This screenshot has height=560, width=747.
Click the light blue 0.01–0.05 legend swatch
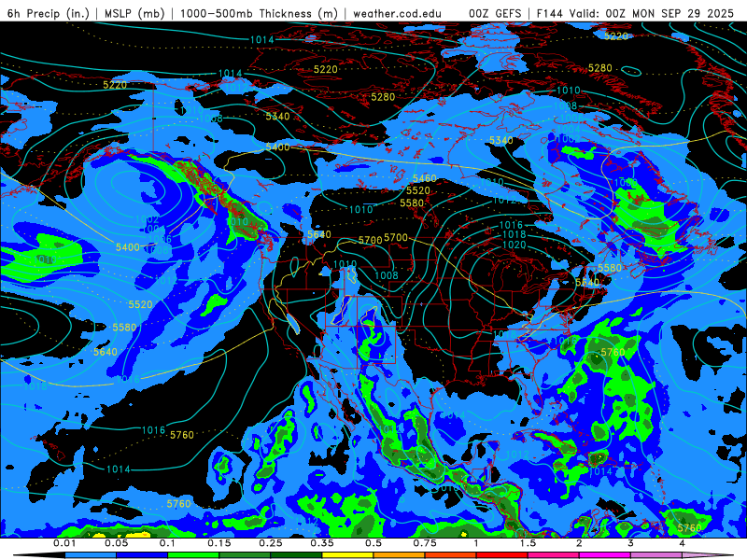[91, 555]
